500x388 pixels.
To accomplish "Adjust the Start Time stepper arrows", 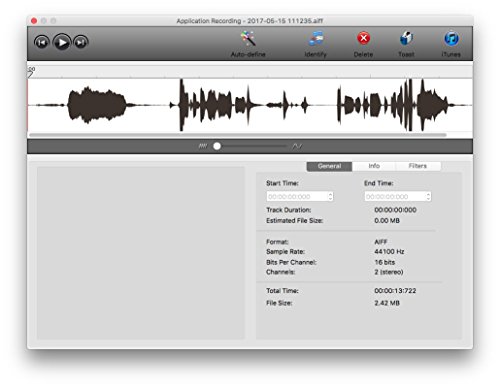I will coord(330,197).
